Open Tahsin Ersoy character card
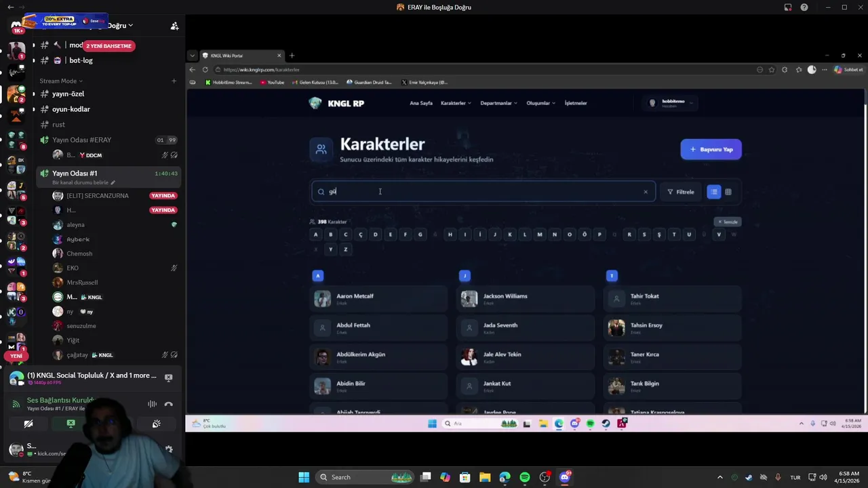The image size is (868, 488). tap(673, 327)
